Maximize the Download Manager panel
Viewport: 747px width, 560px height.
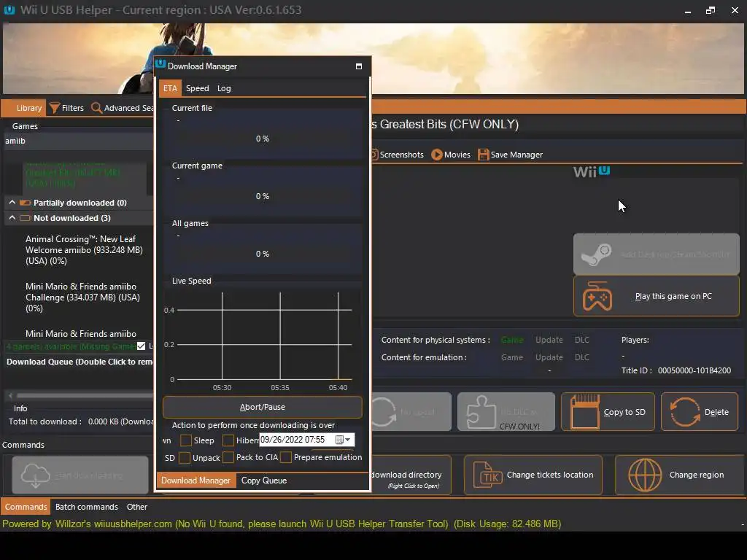click(359, 66)
